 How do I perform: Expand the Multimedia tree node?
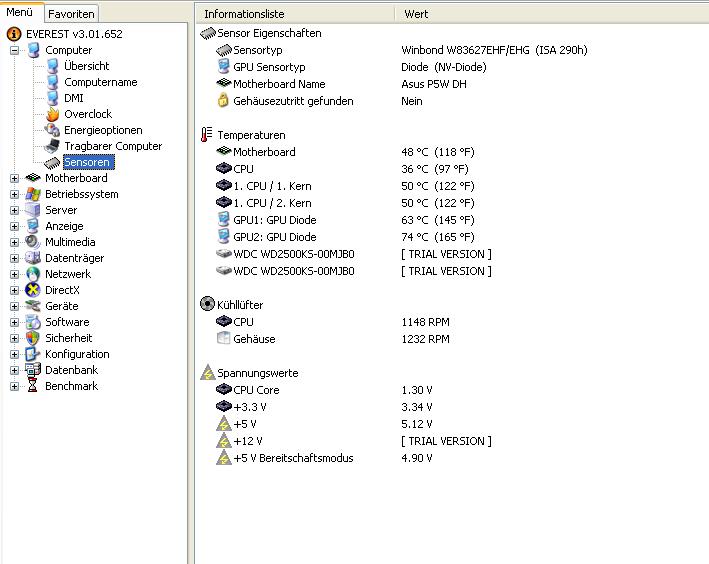14,242
